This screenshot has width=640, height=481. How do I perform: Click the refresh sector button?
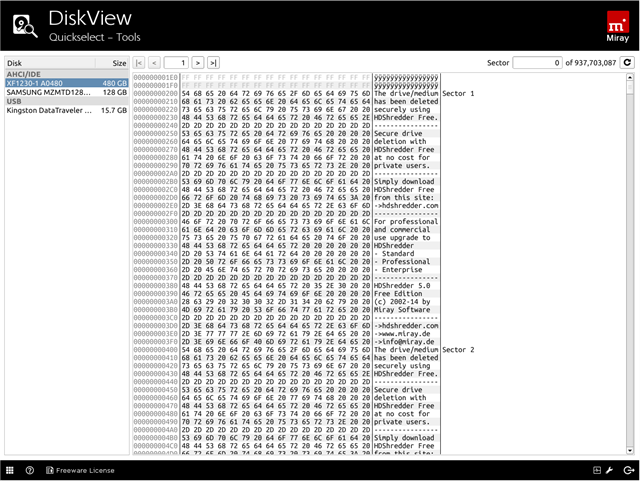(627, 62)
